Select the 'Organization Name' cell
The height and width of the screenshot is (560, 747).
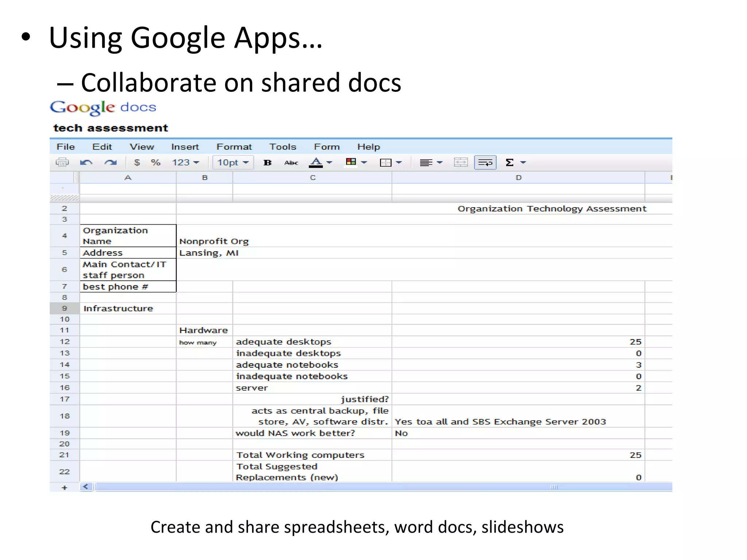pyautogui.click(x=128, y=236)
